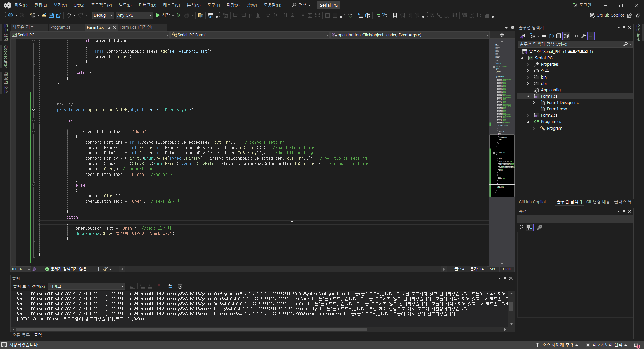Click the split editor window icon
The height and width of the screenshot is (349, 644).
coord(502,35)
